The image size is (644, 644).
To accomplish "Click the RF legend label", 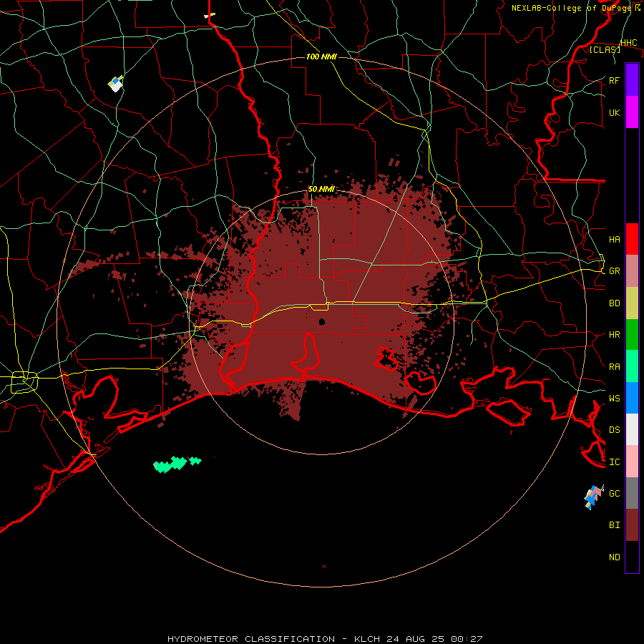I will pyautogui.click(x=614, y=80).
